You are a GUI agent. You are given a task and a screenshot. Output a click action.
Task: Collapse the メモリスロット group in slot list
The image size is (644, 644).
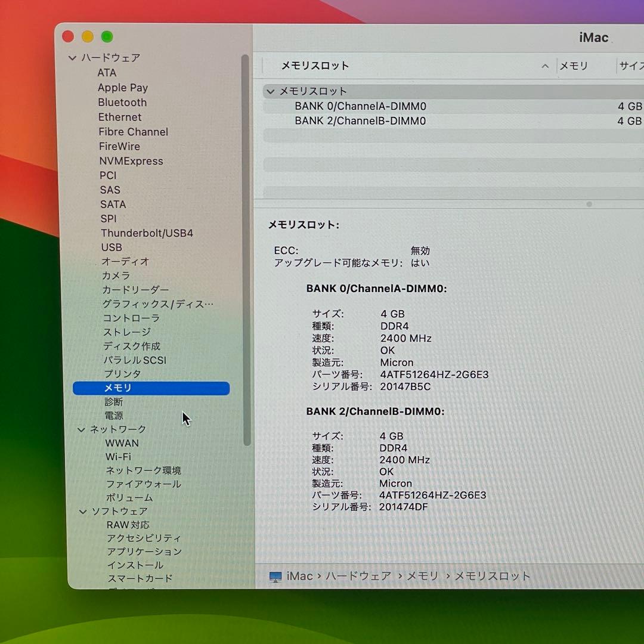pos(272,91)
